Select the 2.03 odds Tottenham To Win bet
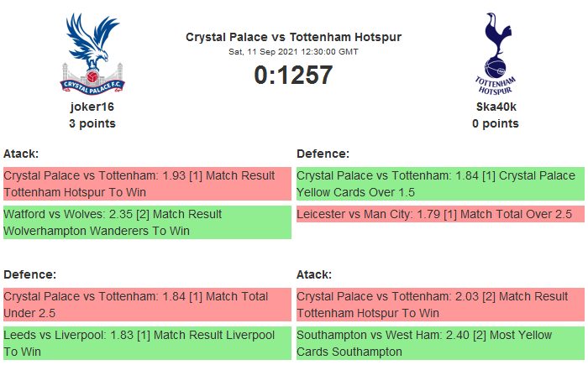Image resolution: width=588 pixels, height=386 pixels. (x=440, y=305)
